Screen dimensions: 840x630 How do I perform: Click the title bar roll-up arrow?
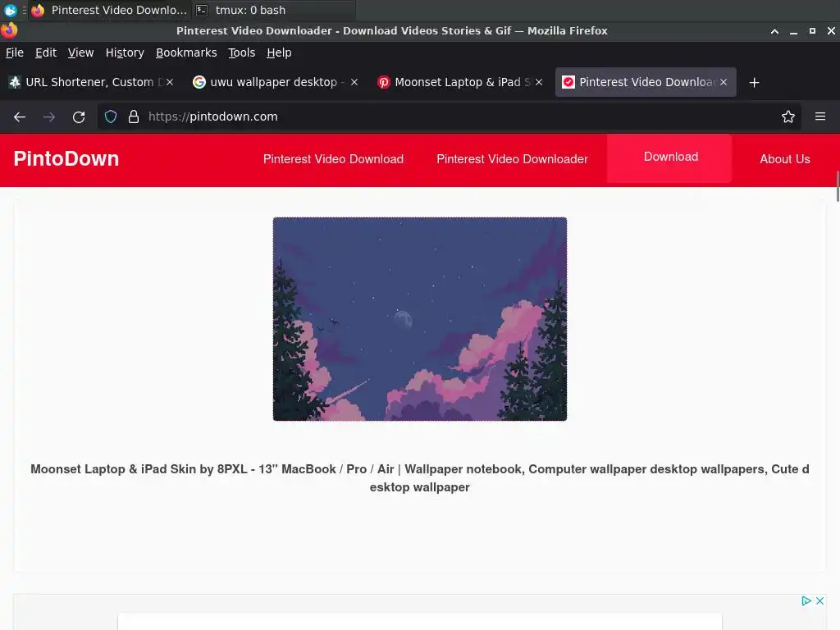click(x=774, y=31)
